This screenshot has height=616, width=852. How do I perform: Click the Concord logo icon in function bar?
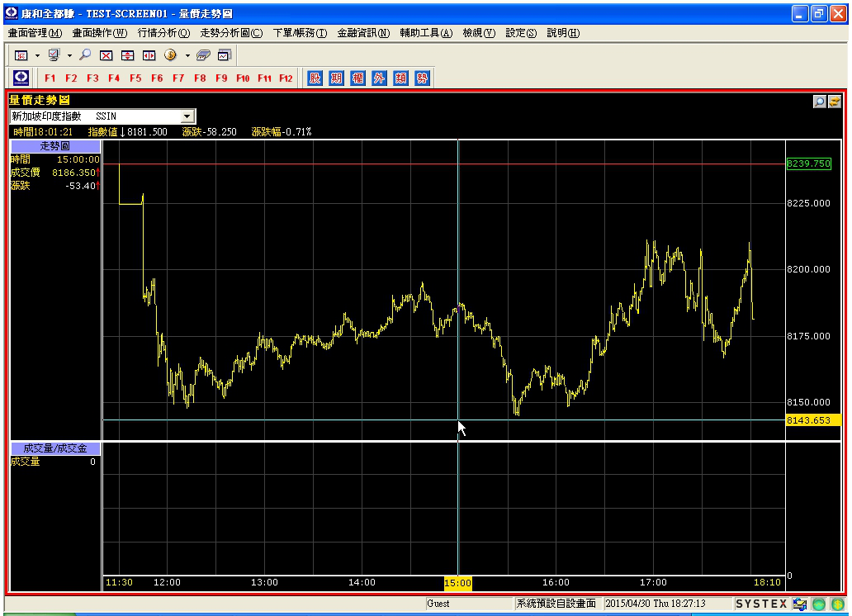pyautogui.click(x=21, y=78)
